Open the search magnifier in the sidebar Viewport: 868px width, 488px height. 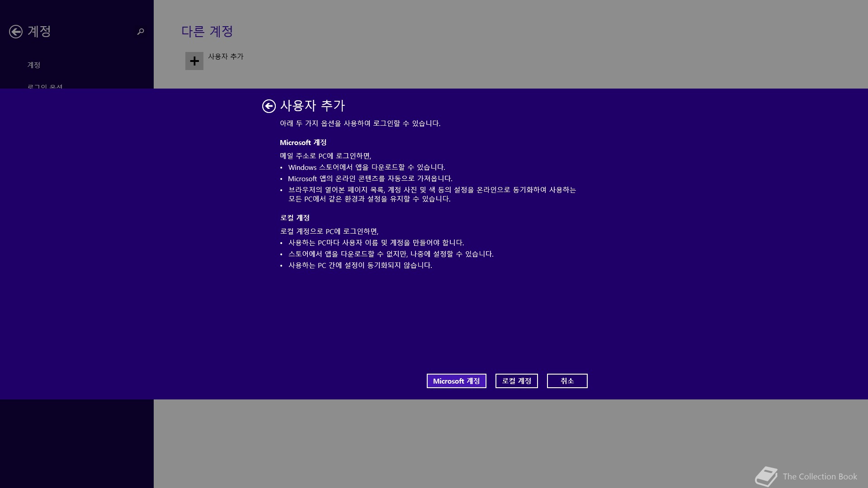click(x=141, y=31)
